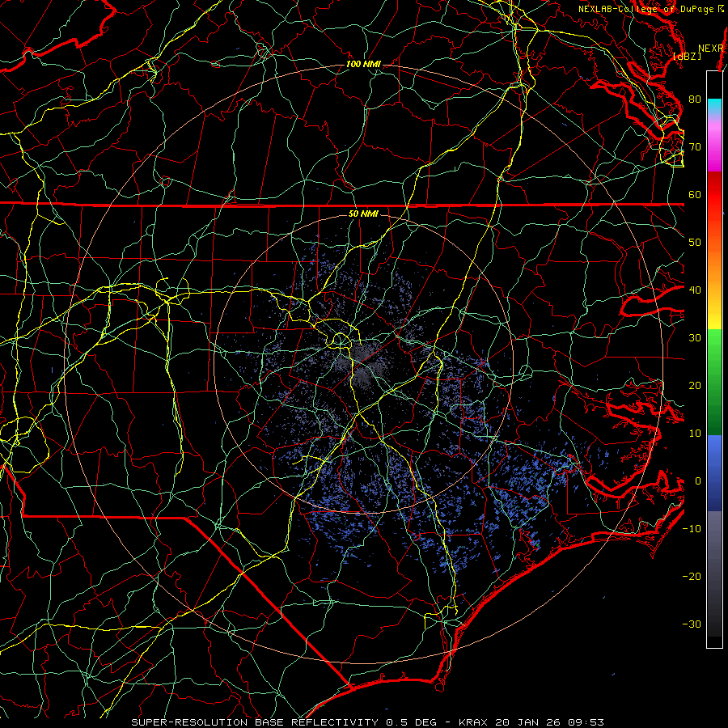Click the -10 value on the reflectivity scale
Viewport: 728px width, 728px height.
point(692,529)
